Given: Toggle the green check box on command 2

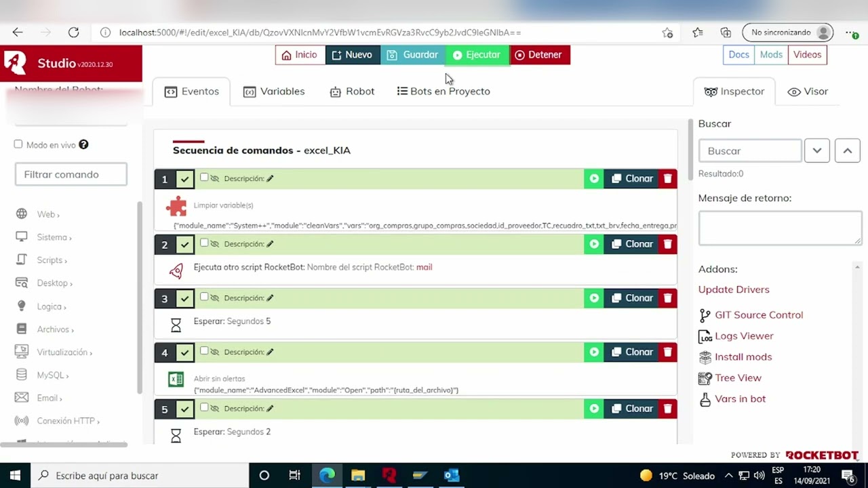Looking at the screenshot, I should pyautogui.click(x=185, y=245).
